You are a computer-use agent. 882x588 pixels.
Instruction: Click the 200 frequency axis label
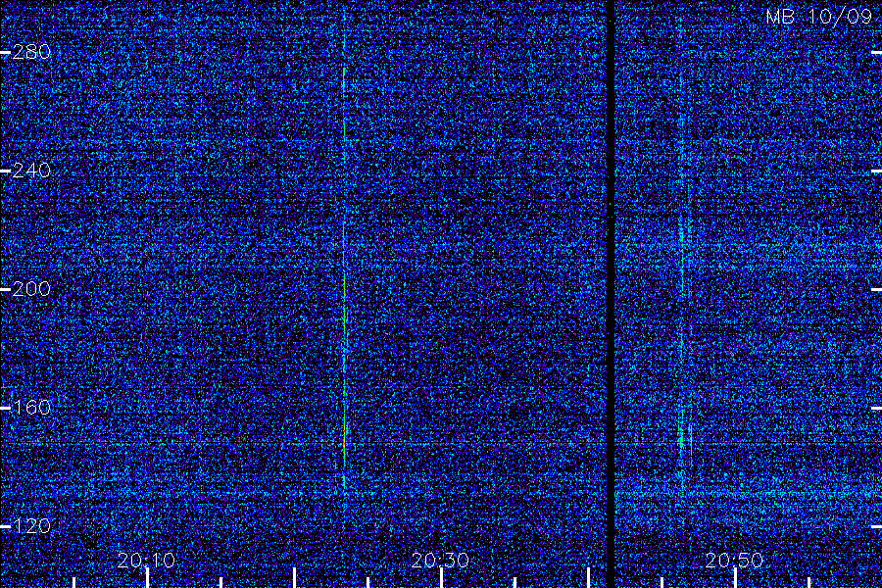[31, 289]
